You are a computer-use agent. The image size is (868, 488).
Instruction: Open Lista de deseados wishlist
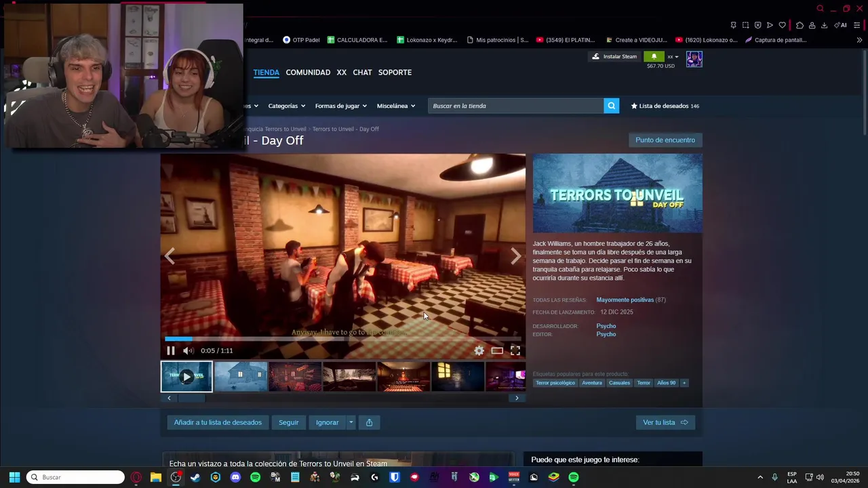point(665,106)
